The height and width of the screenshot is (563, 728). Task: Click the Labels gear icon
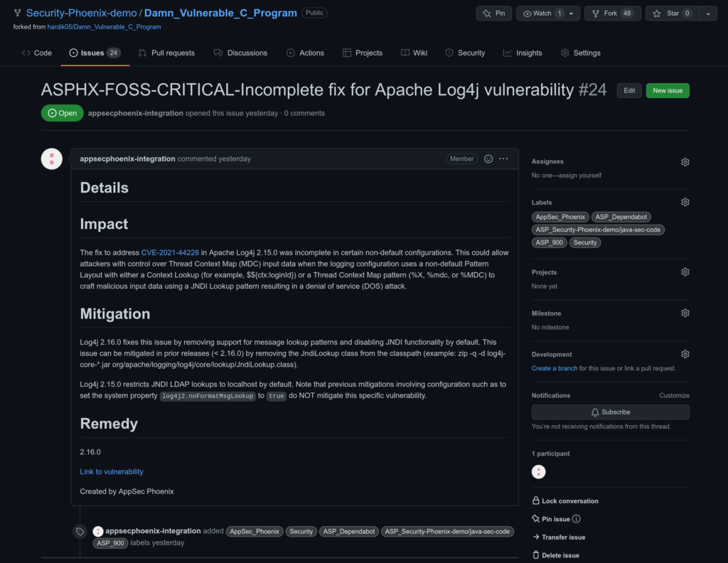pos(685,203)
